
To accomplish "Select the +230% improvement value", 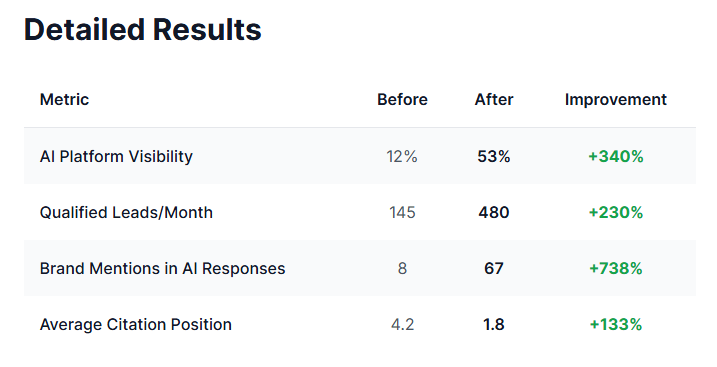I will [x=615, y=213].
